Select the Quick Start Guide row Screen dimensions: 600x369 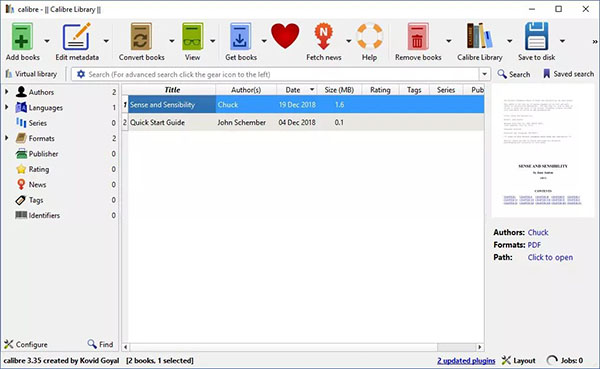(303, 122)
